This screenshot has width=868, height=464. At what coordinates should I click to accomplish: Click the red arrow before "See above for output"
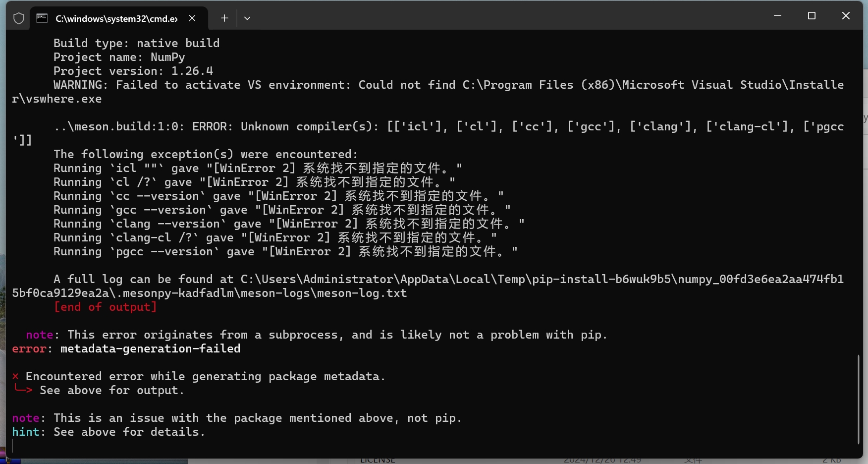pos(23,389)
